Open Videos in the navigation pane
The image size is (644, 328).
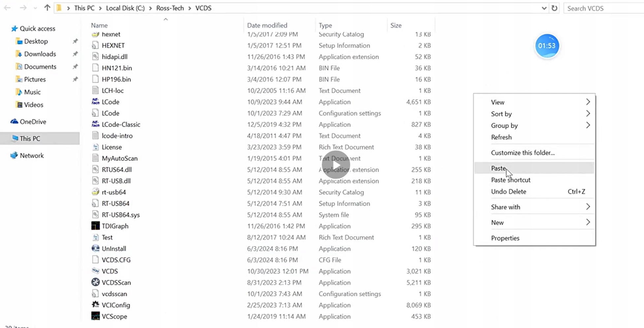point(33,105)
